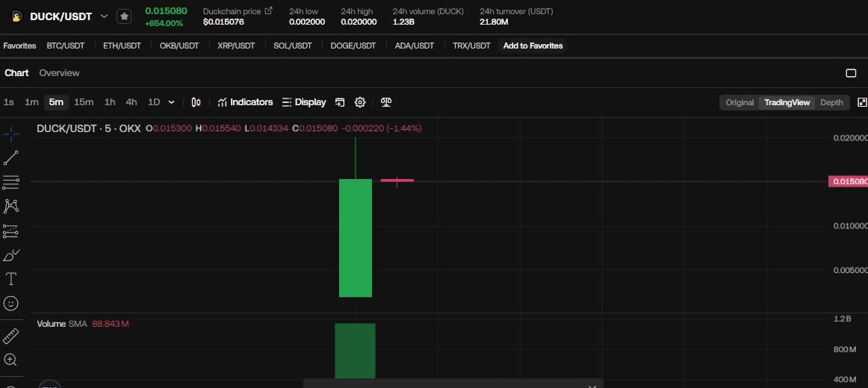Select the brush drawing tool
This screenshot has width=868, height=388.
tap(11, 255)
